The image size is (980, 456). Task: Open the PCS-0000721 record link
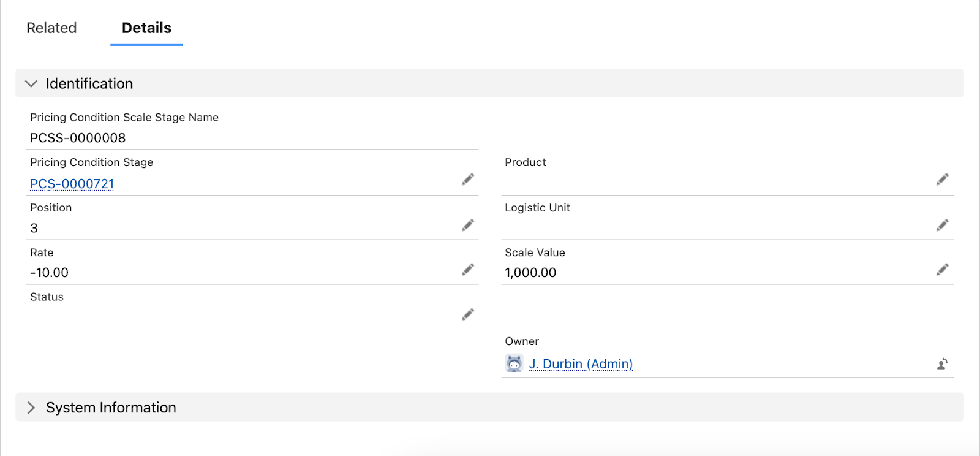point(72,184)
